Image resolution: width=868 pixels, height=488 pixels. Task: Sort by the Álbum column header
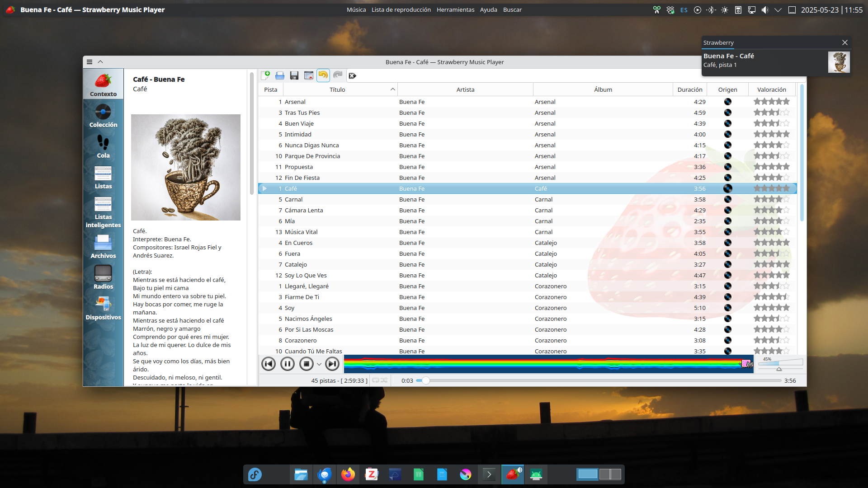click(603, 89)
